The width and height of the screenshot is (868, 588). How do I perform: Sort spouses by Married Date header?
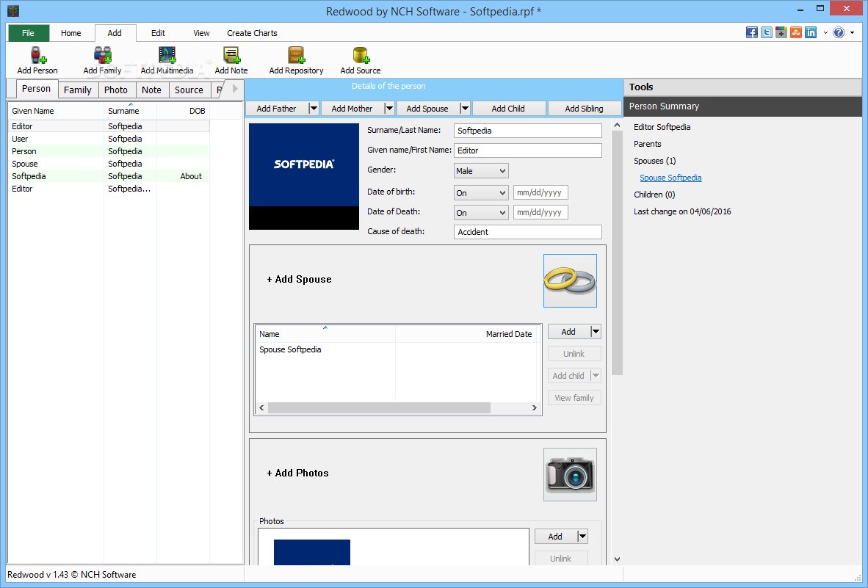(x=466, y=334)
